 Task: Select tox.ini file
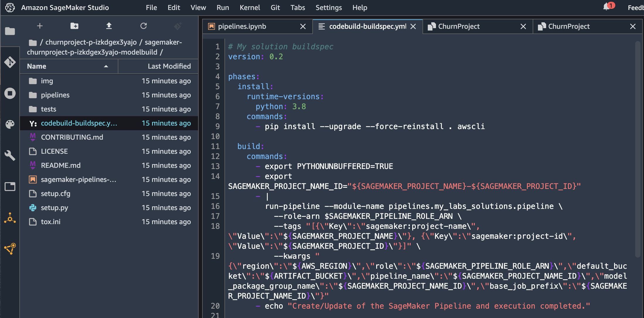(109, 222)
